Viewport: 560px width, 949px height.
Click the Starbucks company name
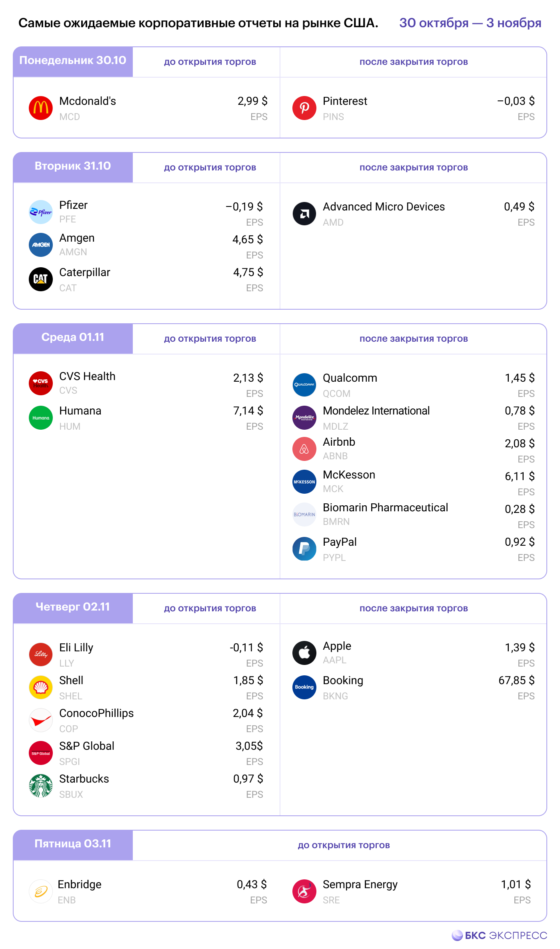point(84,779)
